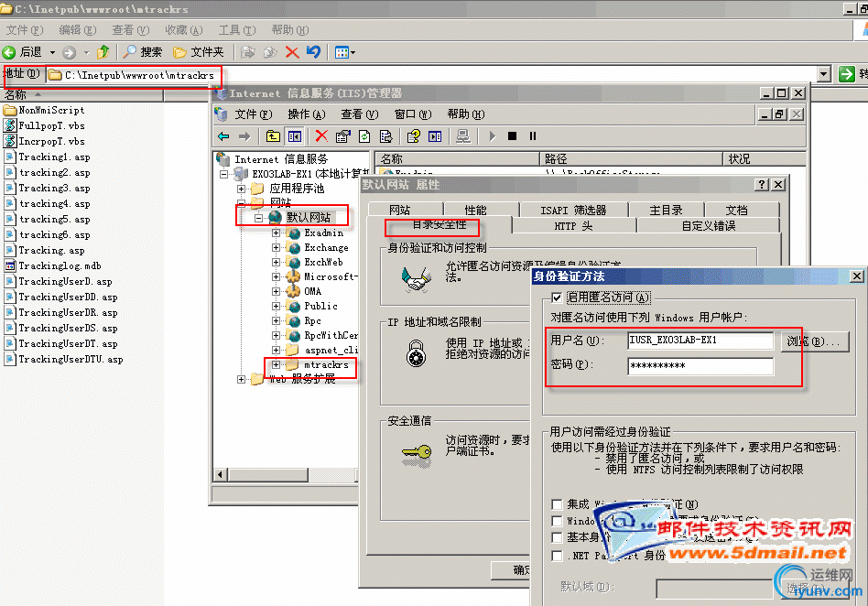Click the 密码 password field
The width and height of the screenshot is (868, 606).
(x=700, y=366)
